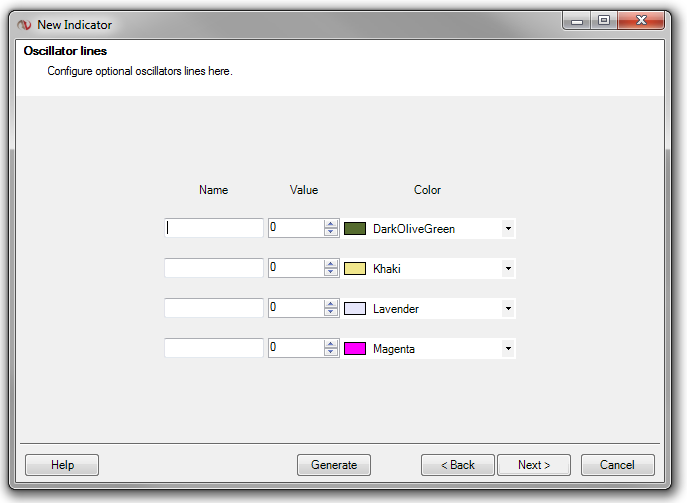Decrease value with down arrow in Magenta row
Viewport: 687px width, 503px height.
coord(331,352)
